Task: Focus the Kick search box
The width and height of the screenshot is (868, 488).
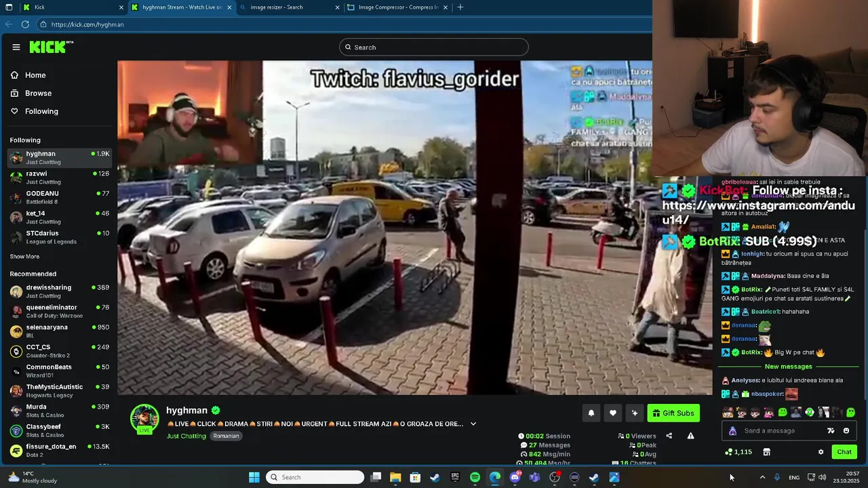Action: pyautogui.click(x=434, y=47)
